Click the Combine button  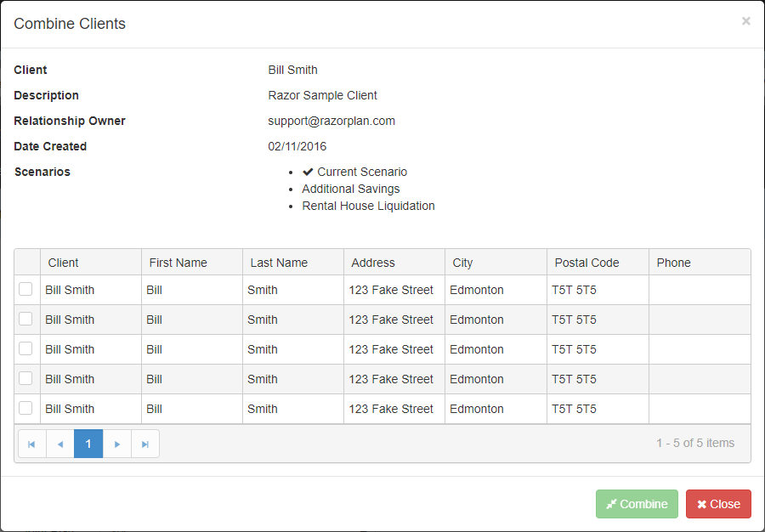pos(637,503)
